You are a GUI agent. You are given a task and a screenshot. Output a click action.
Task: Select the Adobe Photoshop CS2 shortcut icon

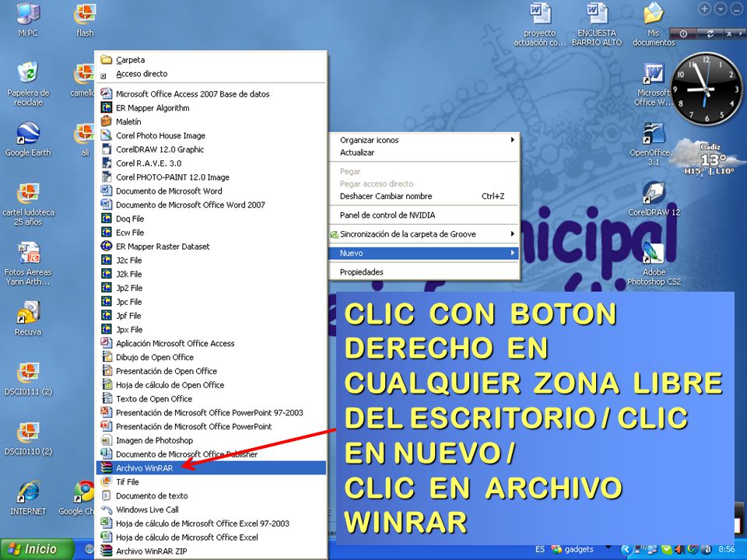tap(654, 264)
